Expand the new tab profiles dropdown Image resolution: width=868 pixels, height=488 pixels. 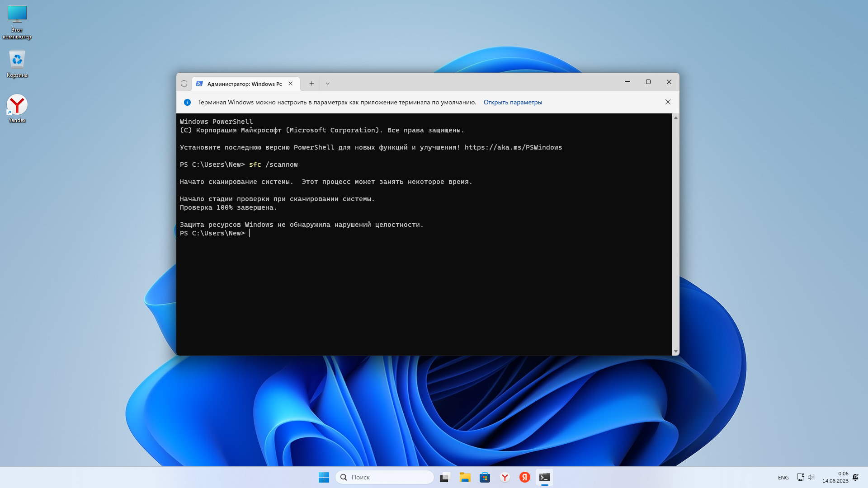(x=328, y=84)
